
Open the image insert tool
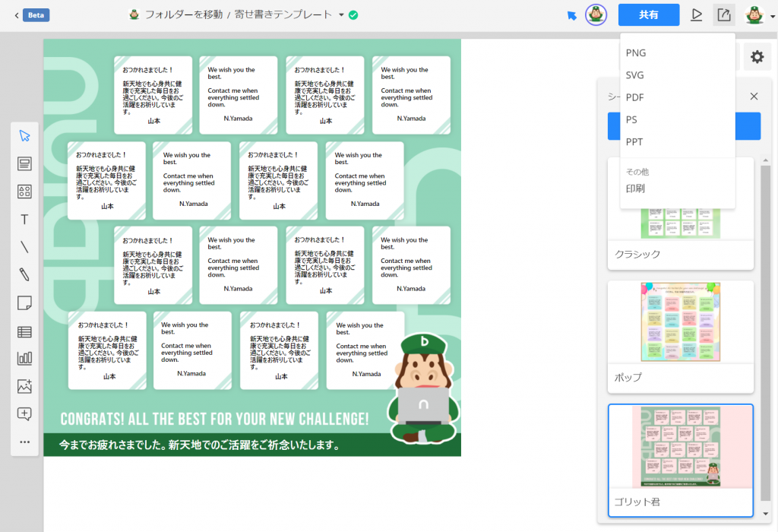pyautogui.click(x=24, y=386)
